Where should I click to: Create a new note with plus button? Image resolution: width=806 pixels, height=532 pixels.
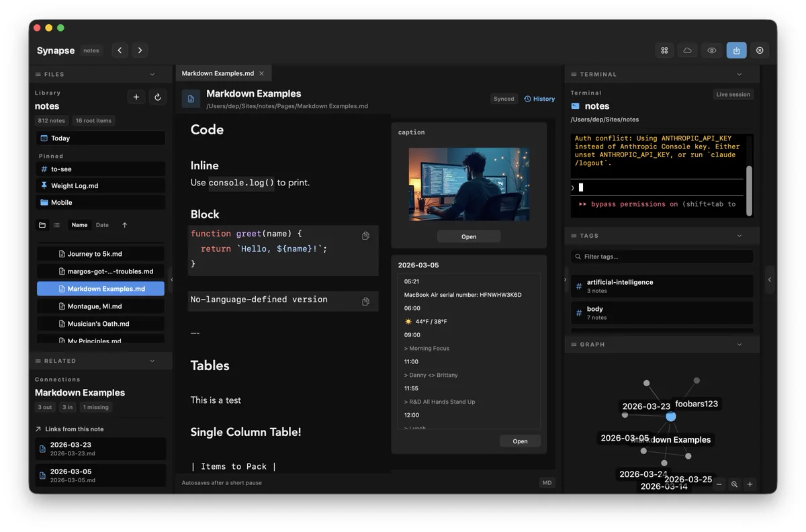tap(136, 97)
